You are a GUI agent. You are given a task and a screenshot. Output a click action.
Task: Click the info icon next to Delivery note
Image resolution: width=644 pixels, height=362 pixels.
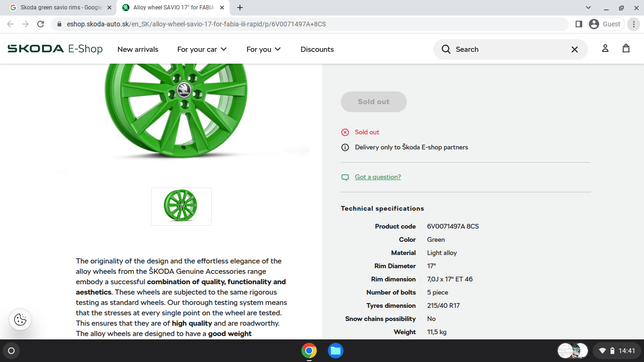[345, 147]
